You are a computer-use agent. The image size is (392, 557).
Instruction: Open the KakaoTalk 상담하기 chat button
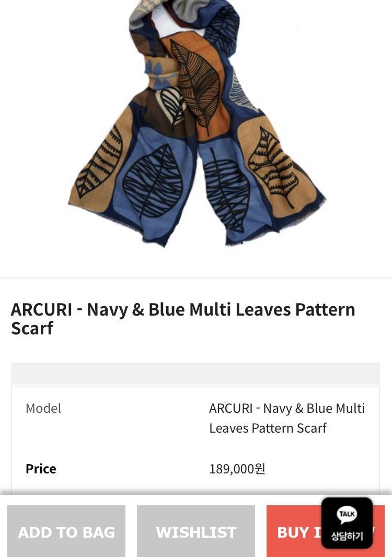click(x=347, y=523)
